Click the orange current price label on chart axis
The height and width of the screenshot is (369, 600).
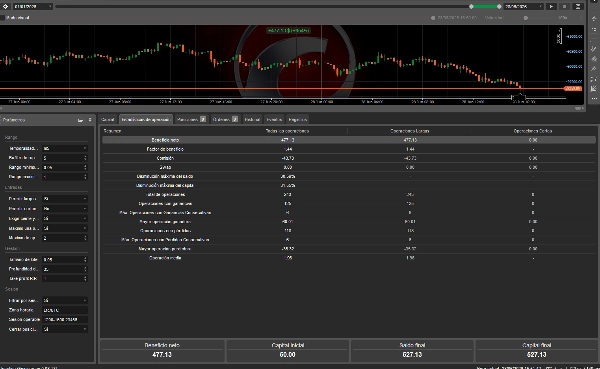click(573, 88)
